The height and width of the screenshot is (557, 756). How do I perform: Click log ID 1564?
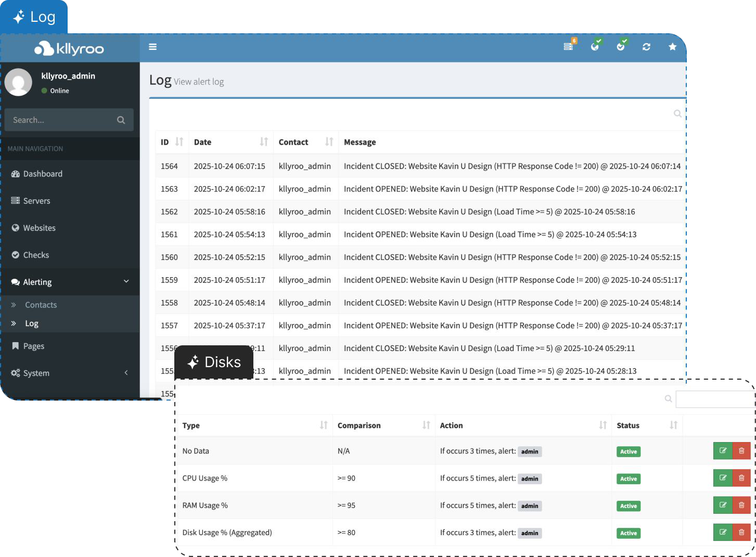point(169,166)
